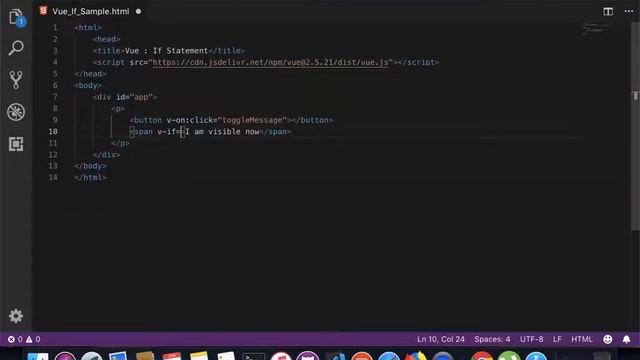Screen dimensions: 640x360
Task: Change indentation with Spaces: 4
Action: click(492, 339)
